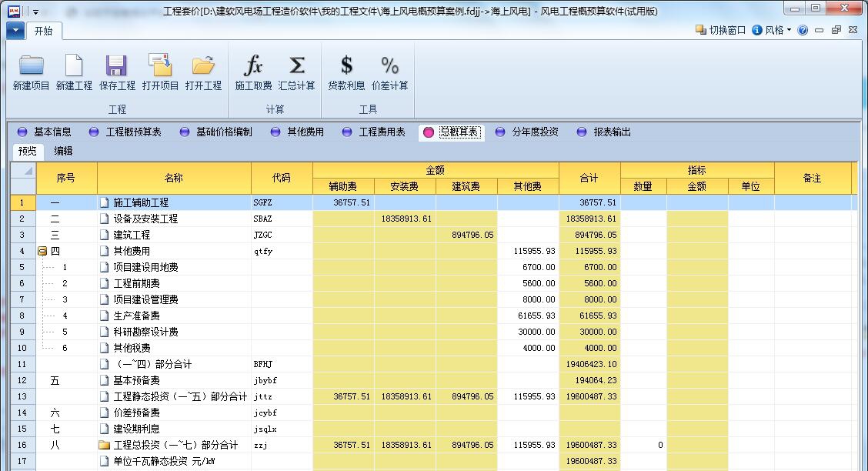The height and width of the screenshot is (471, 868).
Task: Click the 新建工程 blank page icon
Action: coord(74,66)
